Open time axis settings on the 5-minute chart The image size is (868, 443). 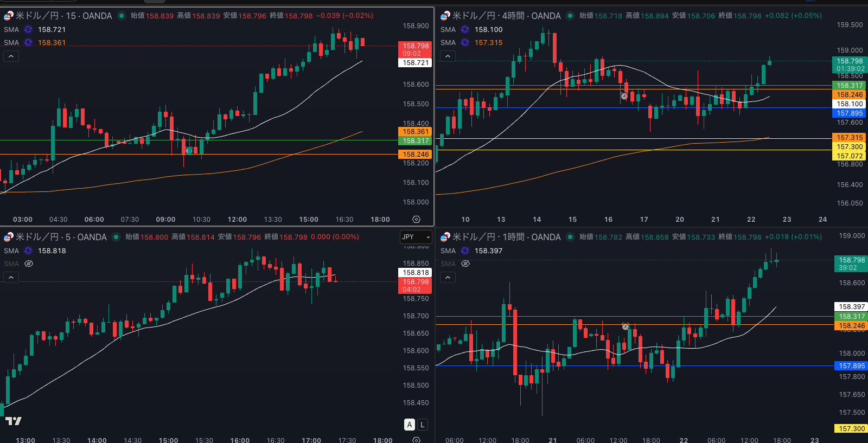click(x=416, y=440)
